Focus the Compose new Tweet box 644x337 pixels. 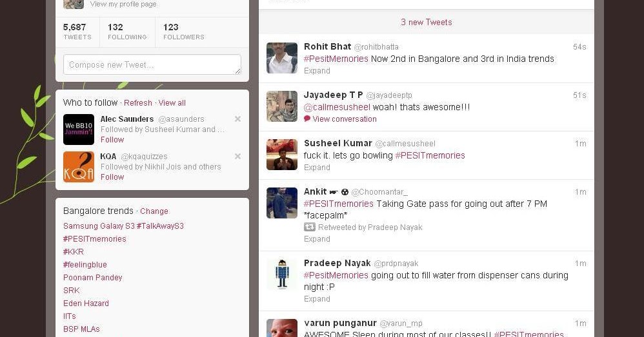(152, 65)
